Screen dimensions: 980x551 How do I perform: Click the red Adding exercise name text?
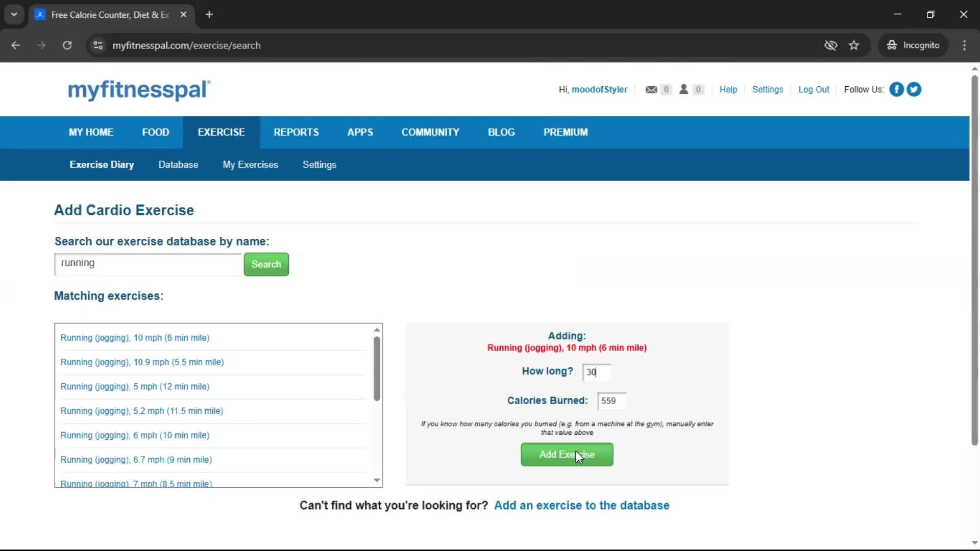click(567, 348)
